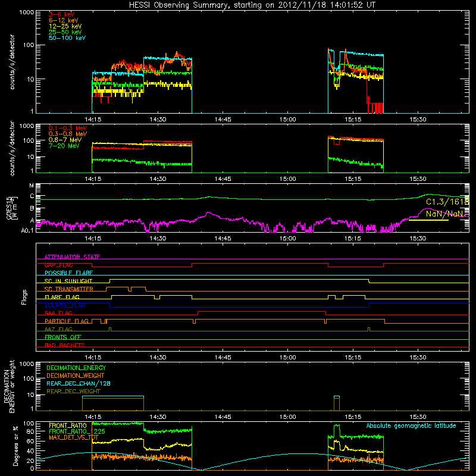This screenshot has height=476, width=476.
Task: Select the SC_IN_SUNLIGHT flag label
Action: [68, 281]
